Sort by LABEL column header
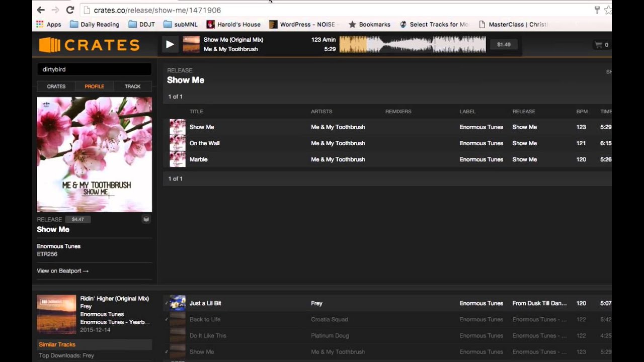The width and height of the screenshot is (644, 362). coord(467,112)
